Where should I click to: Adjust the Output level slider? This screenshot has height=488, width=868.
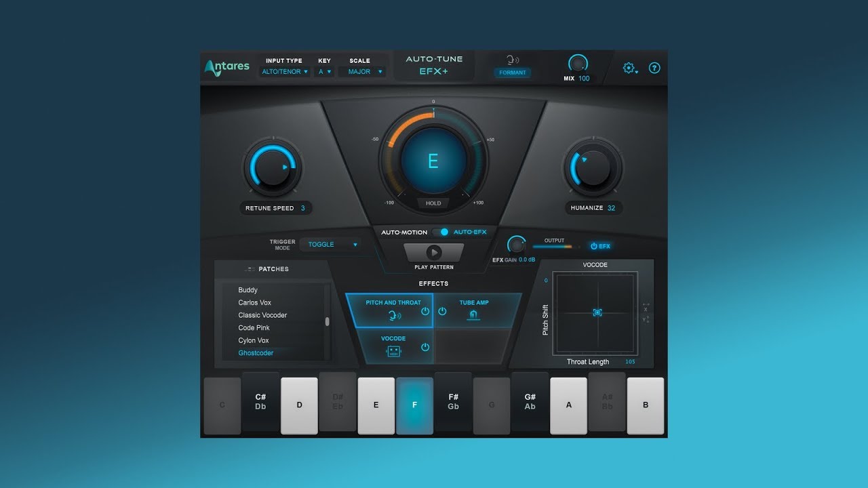tap(553, 247)
